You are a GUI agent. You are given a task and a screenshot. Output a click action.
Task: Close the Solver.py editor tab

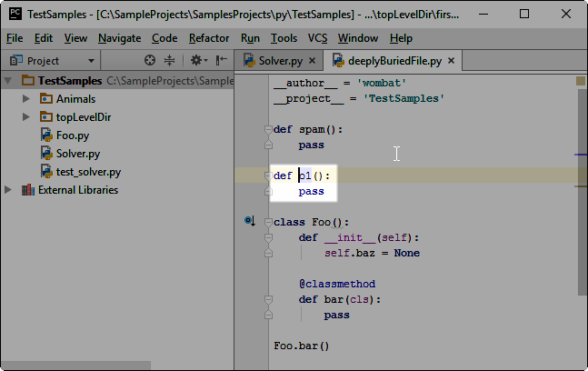313,61
